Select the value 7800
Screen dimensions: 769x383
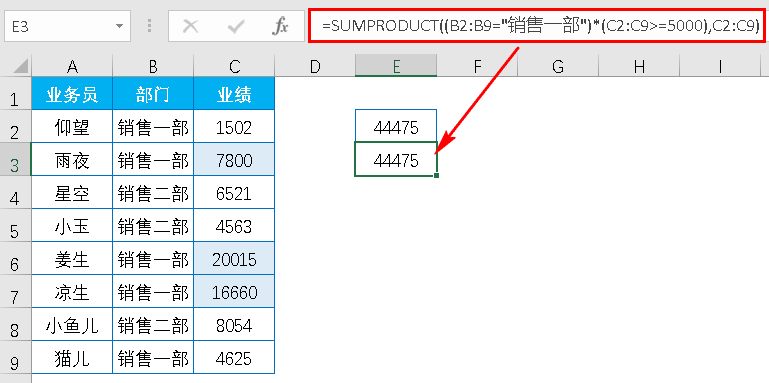click(234, 159)
